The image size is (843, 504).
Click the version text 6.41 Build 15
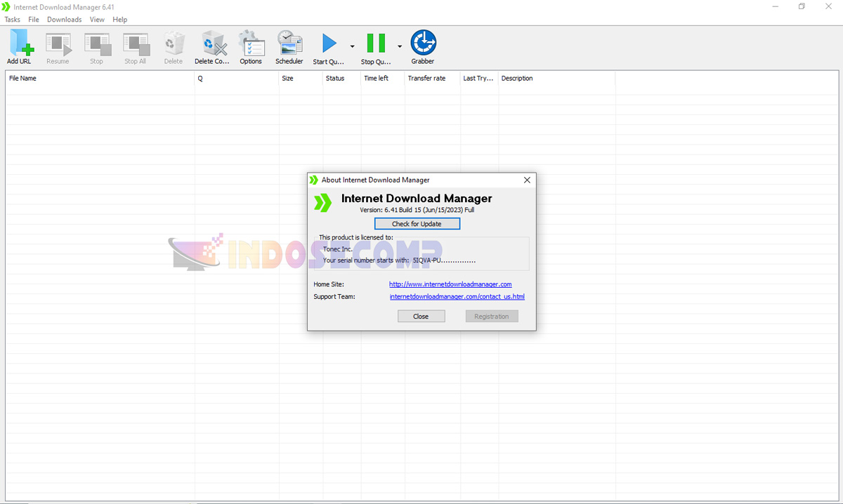(417, 210)
